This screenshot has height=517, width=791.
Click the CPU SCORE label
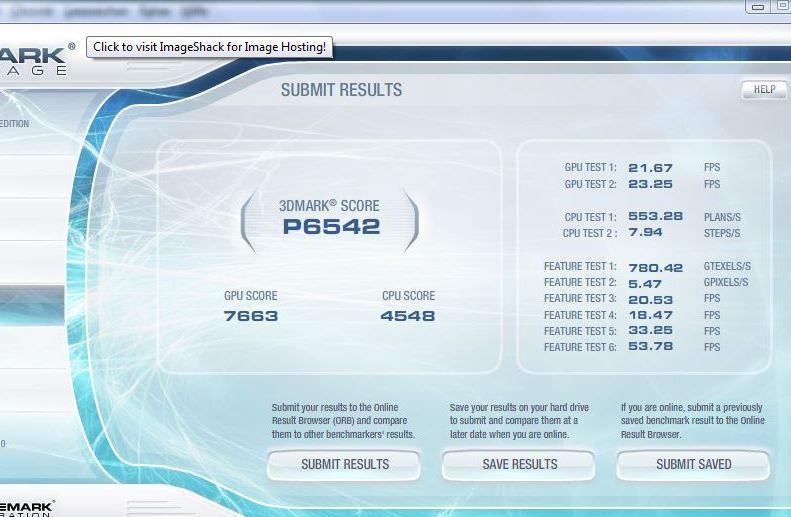click(x=408, y=296)
